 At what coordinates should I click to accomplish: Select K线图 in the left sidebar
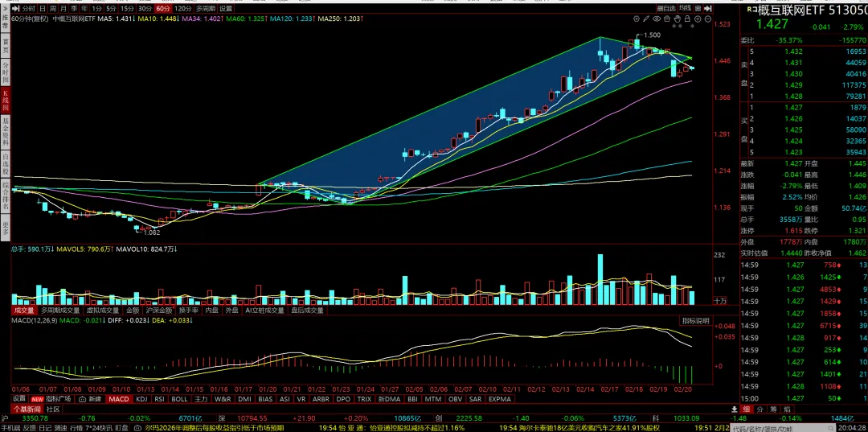[5, 101]
